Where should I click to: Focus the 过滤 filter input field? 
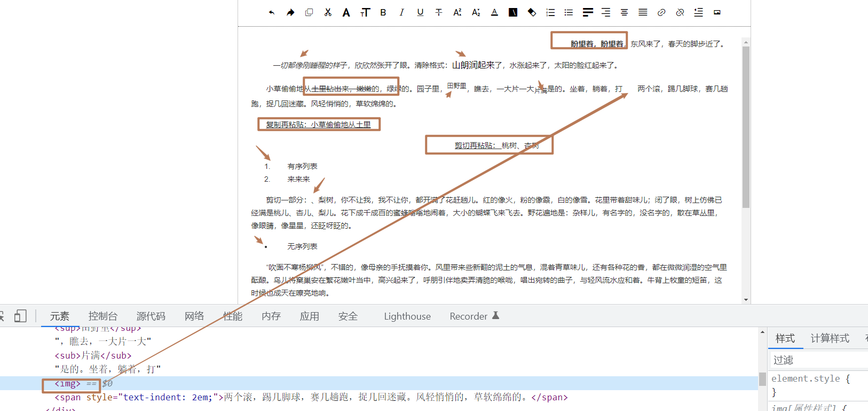click(819, 360)
